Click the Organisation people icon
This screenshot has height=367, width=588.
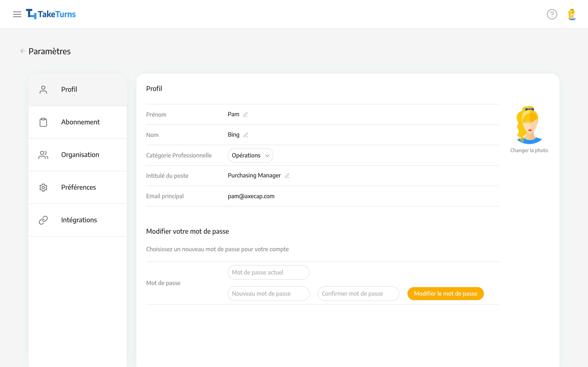point(43,154)
